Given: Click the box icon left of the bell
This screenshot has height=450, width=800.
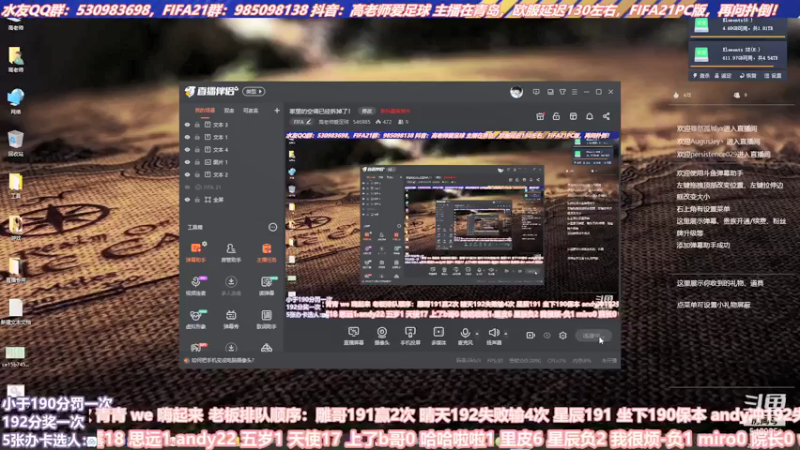Looking at the screenshot, I should pyautogui.click(x=573, y=116).
